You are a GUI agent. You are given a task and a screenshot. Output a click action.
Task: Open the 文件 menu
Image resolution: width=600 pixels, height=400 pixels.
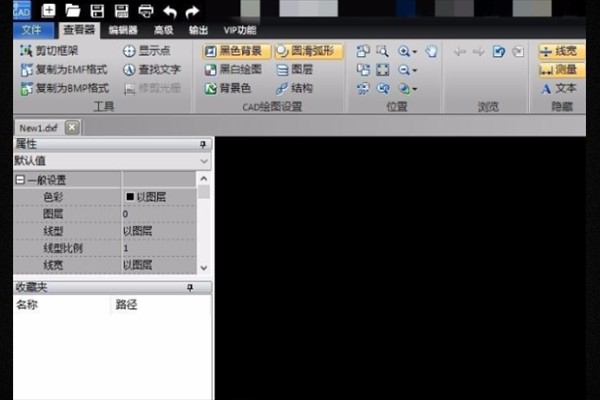tap(32, 30)
